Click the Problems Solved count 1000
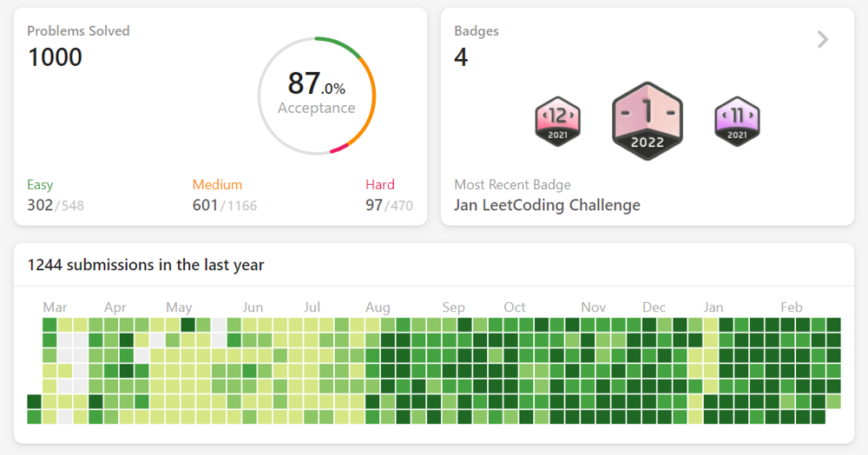868x455 pixels. [x=55, y=57]
